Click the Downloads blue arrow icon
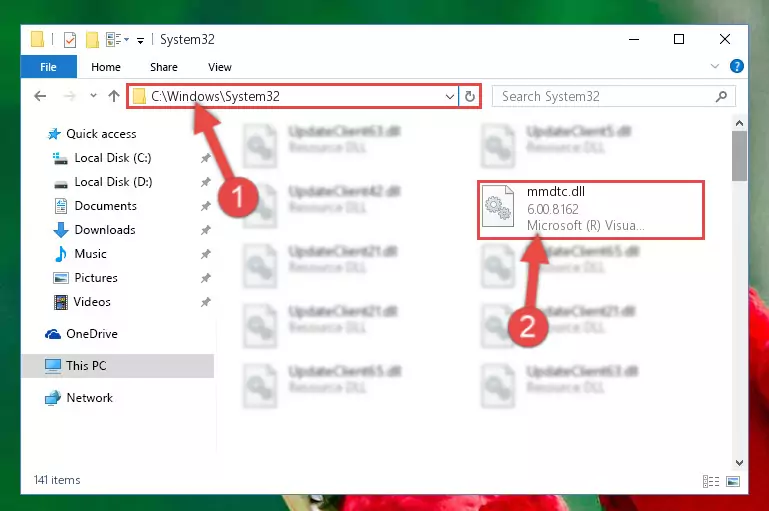Image resolution: width=769 pixels, height=511 pixels. (61, 230)
